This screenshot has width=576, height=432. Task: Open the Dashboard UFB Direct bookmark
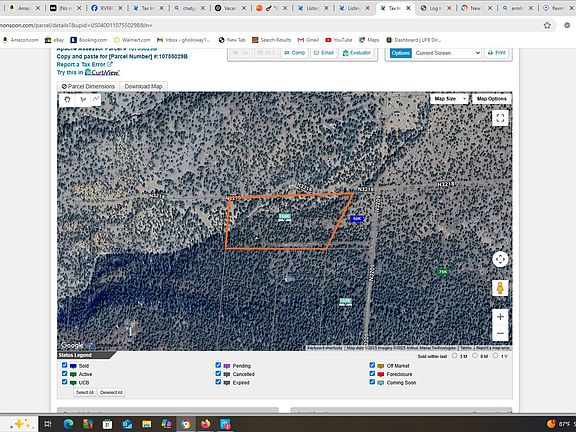click(414, 40)
